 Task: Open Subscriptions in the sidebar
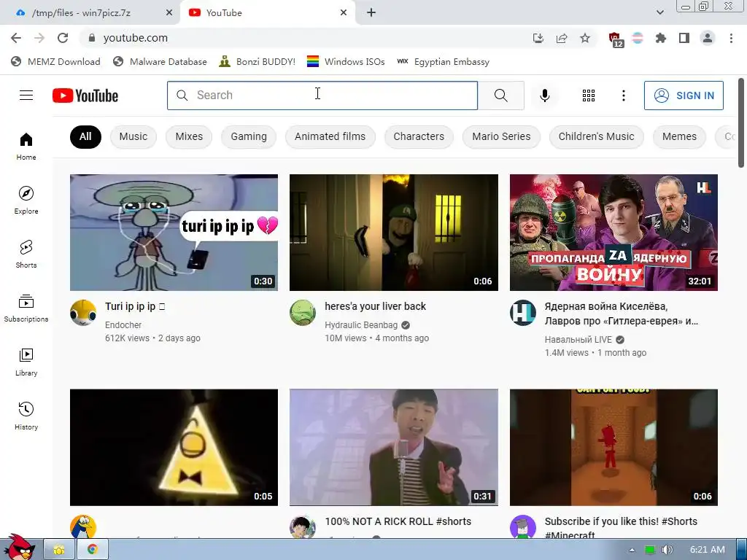click(x=26, y=308)
